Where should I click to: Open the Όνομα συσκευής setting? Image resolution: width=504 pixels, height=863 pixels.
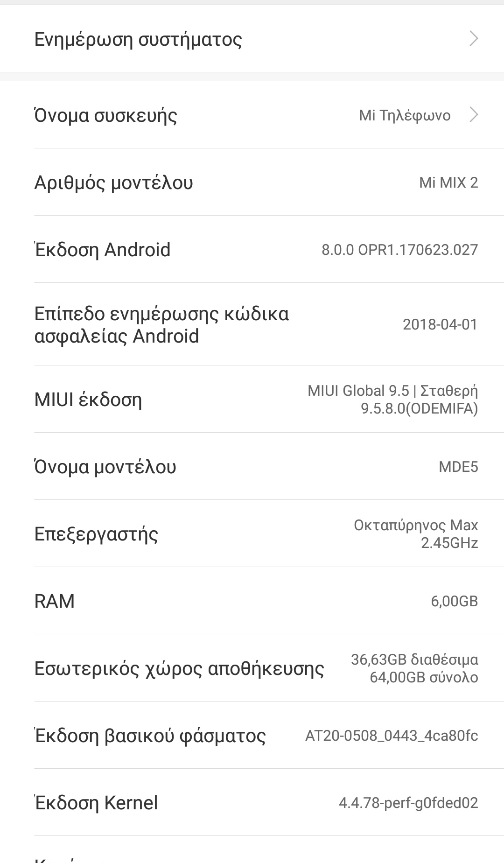pos(106,115)
